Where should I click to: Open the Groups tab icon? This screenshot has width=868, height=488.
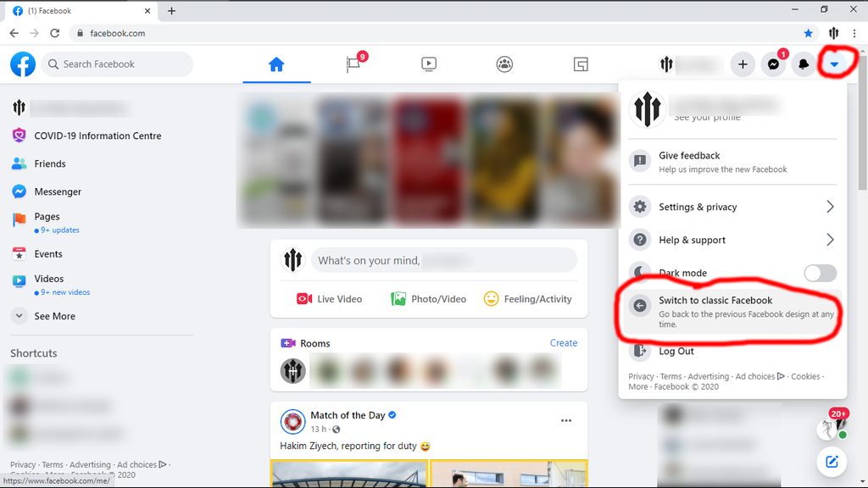point(504,64)
